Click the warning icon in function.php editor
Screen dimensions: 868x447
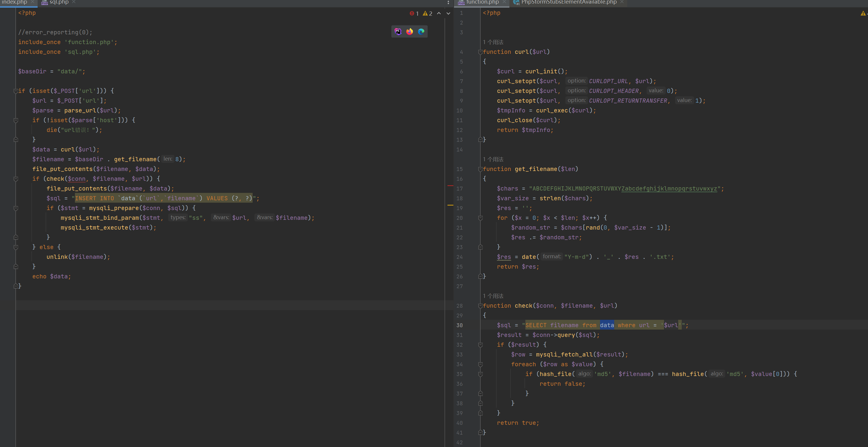tap(863, 14)
